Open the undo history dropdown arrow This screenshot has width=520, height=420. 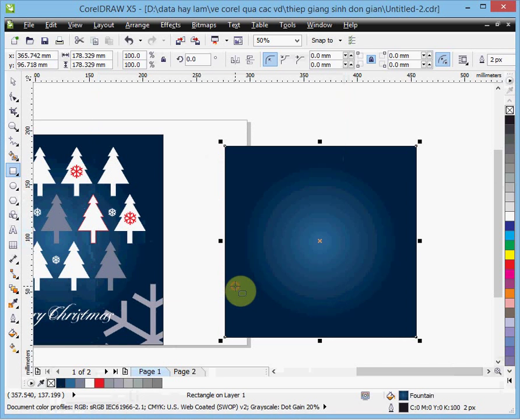point(140,40)
